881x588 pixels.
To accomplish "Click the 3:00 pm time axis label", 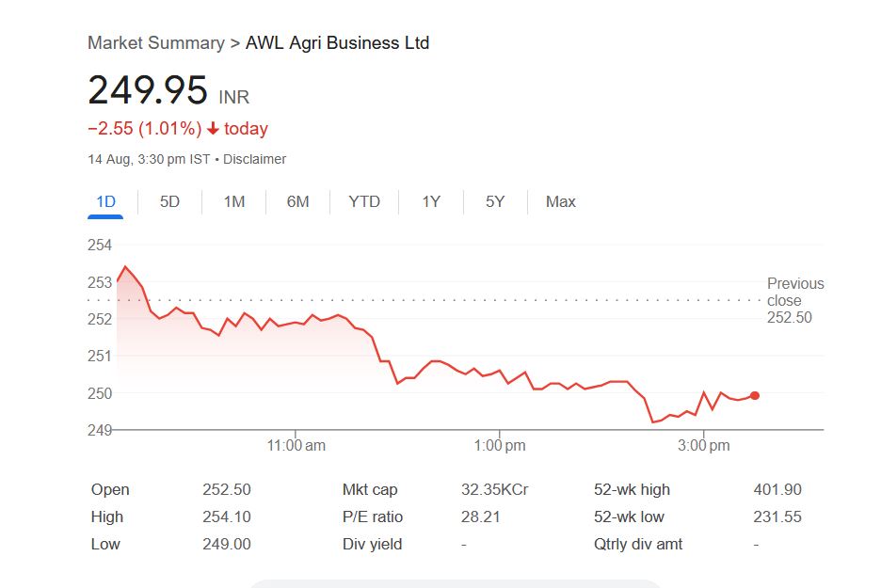I will click(704, 446).
